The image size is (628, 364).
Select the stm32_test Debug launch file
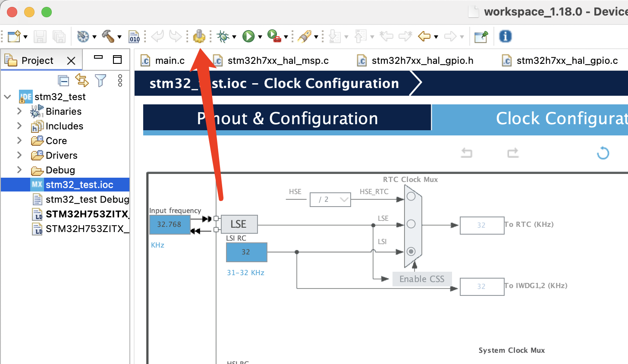(x=81, y=199)
